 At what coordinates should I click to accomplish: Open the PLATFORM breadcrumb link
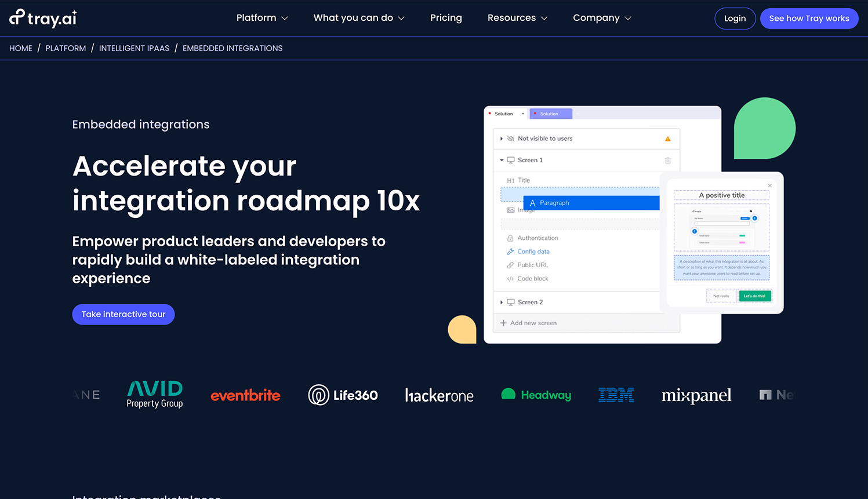point(66,48)
